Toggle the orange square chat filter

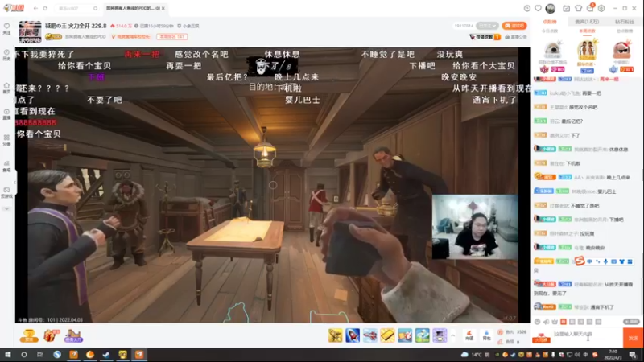563,322
